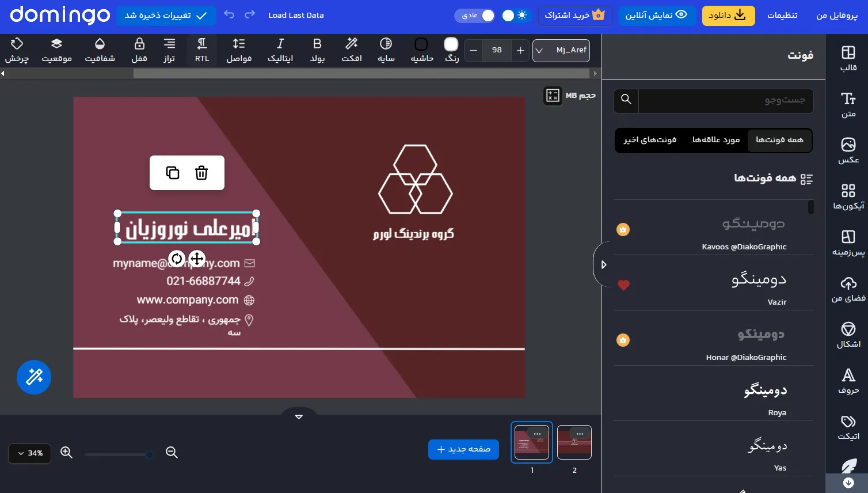This screenshot has width=868, height=493.
Task: Click the blue magic wand floating button
Action: coord(34,377)
